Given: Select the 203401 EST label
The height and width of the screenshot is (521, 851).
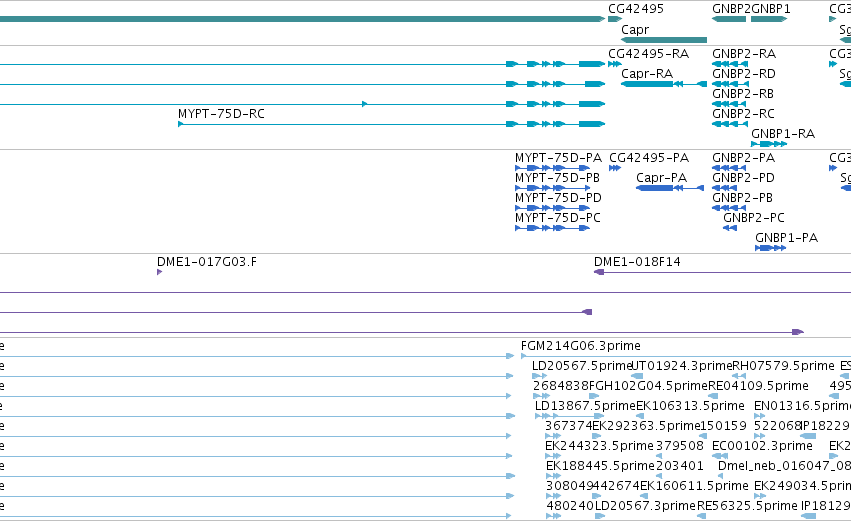Looking at the screenshot, I should 679,466.
